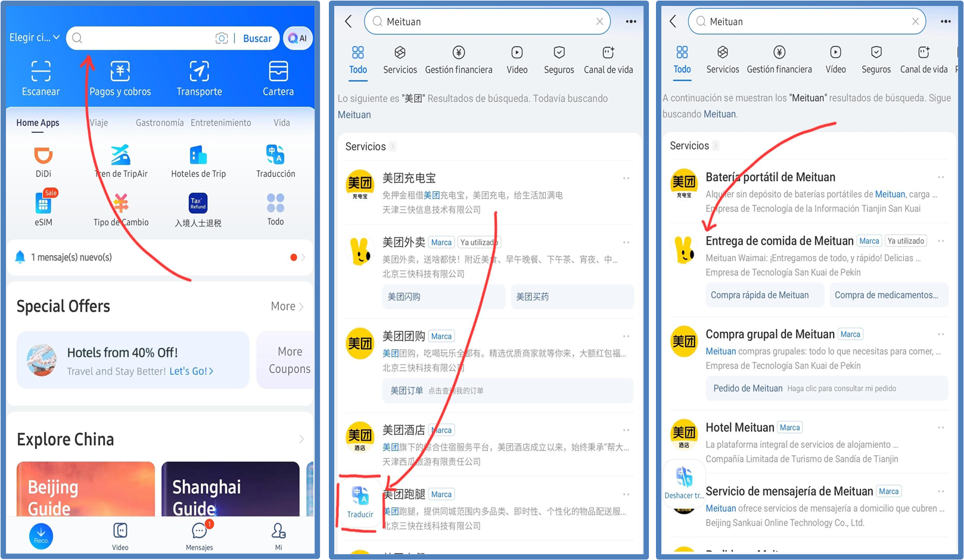Open Batería portátil de Meituan result
The height and width of the screenshot is (560, 964).
(810, 192)
